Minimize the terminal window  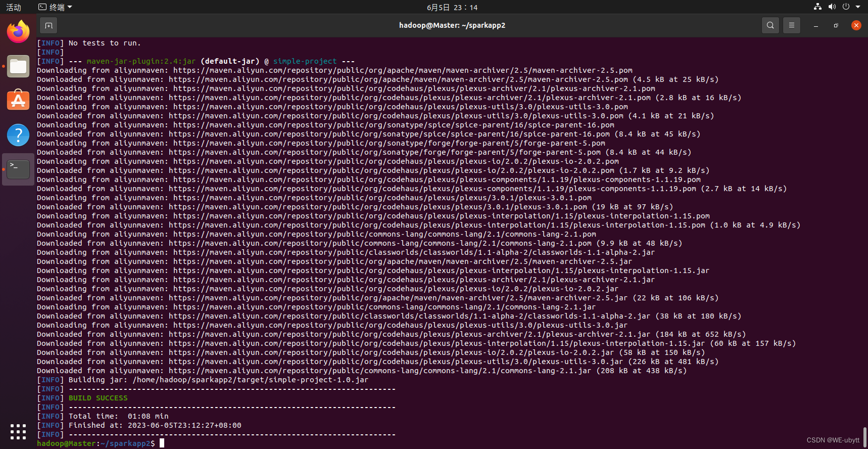[x=816, y=25]
